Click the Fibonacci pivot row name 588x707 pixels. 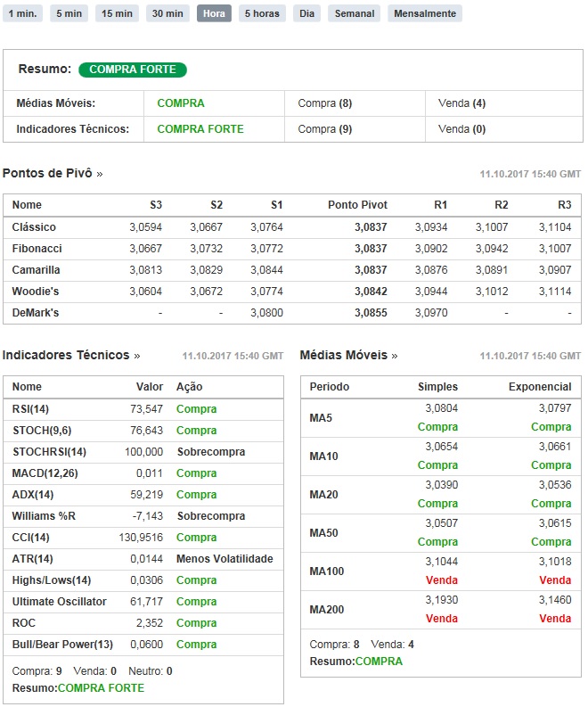(x=37, y=249)
